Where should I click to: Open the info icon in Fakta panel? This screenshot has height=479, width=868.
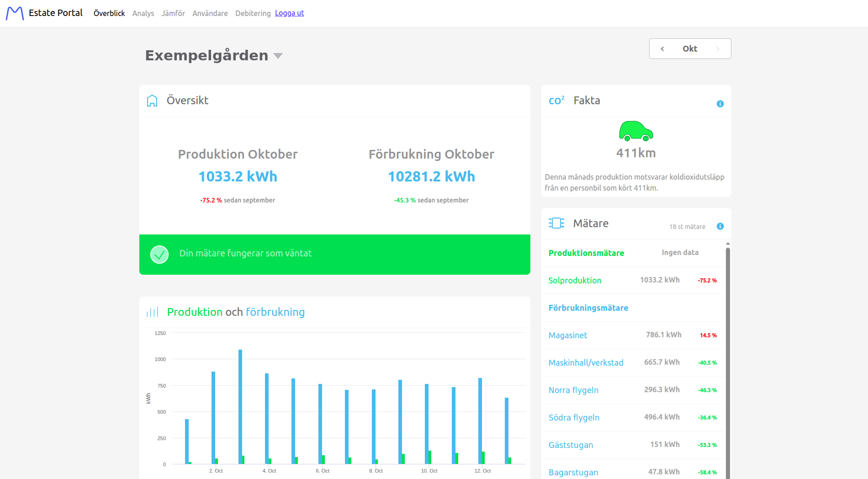coord(720,104)
